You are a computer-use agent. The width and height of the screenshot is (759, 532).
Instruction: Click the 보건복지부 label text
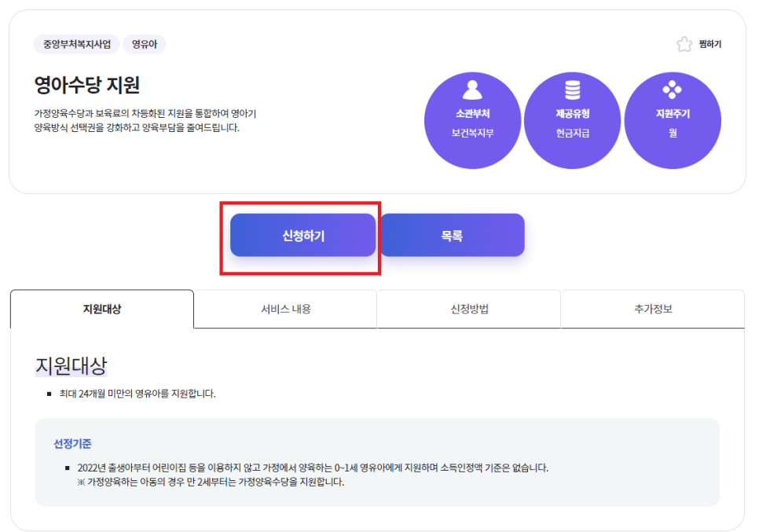[473, 134]
